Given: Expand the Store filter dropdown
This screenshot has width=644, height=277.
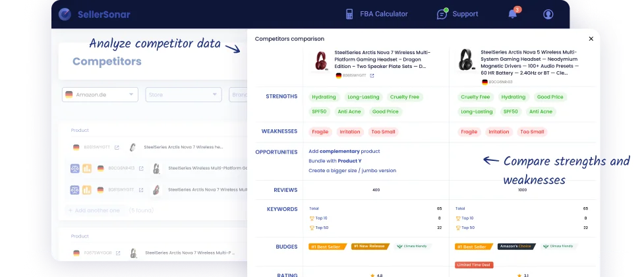Looking at the screenshot, I should point(183,94).
